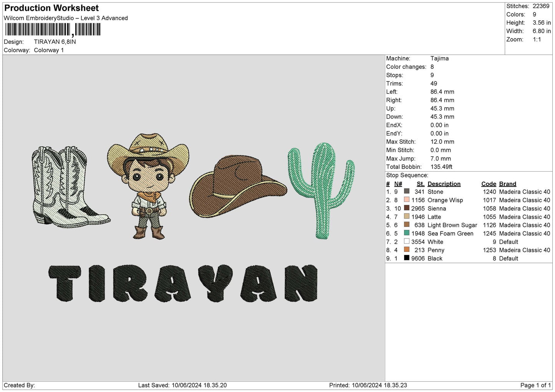
Task: Click the TIRAYAN embroidered lettering
Action: [x=183, y=283]
